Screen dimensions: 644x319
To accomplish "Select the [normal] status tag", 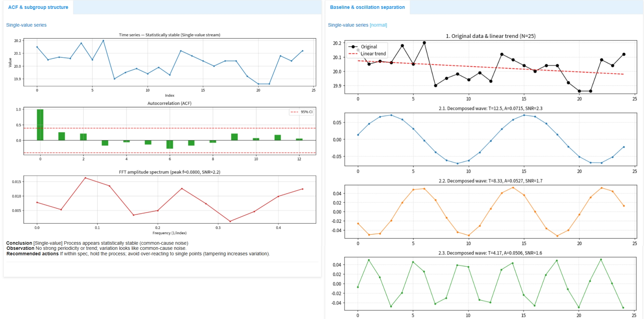I will (378, 25).
